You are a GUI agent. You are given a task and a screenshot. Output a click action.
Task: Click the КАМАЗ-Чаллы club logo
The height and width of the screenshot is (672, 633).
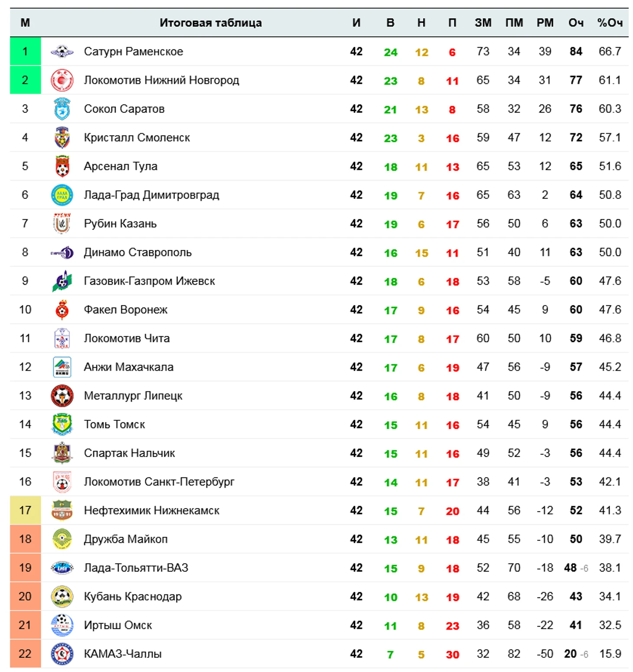(62, 654)
